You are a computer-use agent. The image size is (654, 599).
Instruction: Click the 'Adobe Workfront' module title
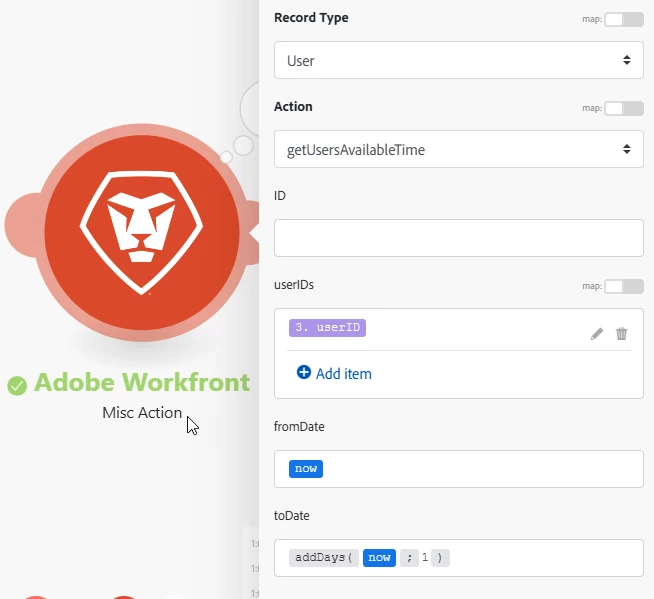point(142,382)
